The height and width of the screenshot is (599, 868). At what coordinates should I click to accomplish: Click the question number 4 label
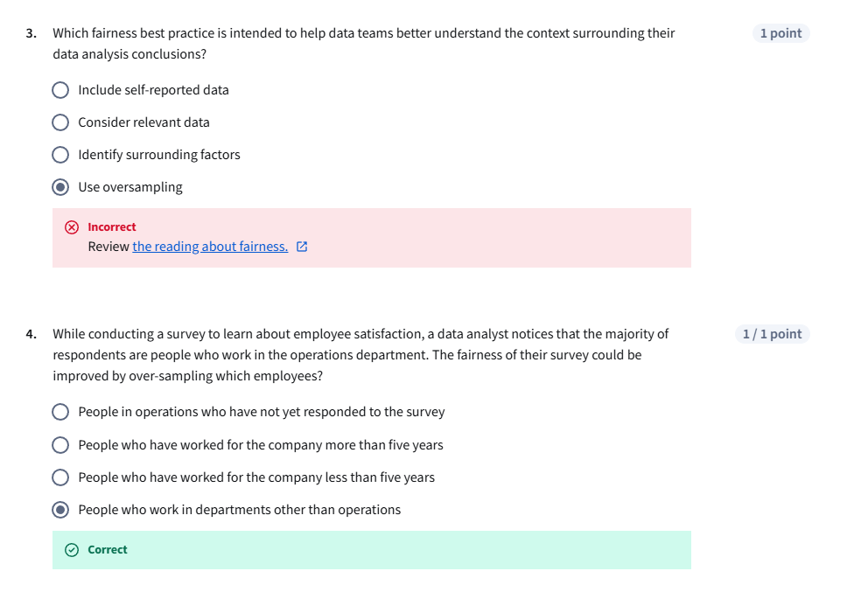31,334
